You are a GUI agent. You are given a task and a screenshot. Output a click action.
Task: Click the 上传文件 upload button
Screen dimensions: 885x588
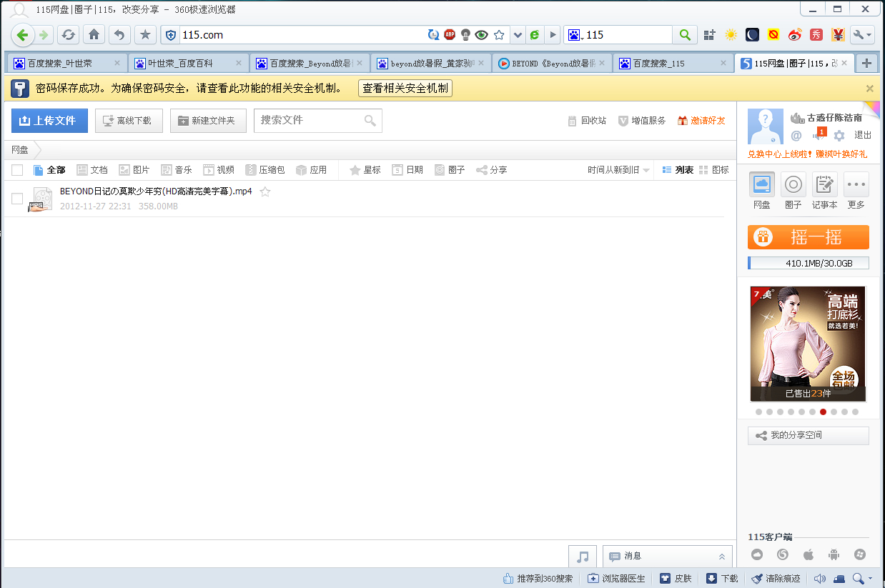pos(49,121)
